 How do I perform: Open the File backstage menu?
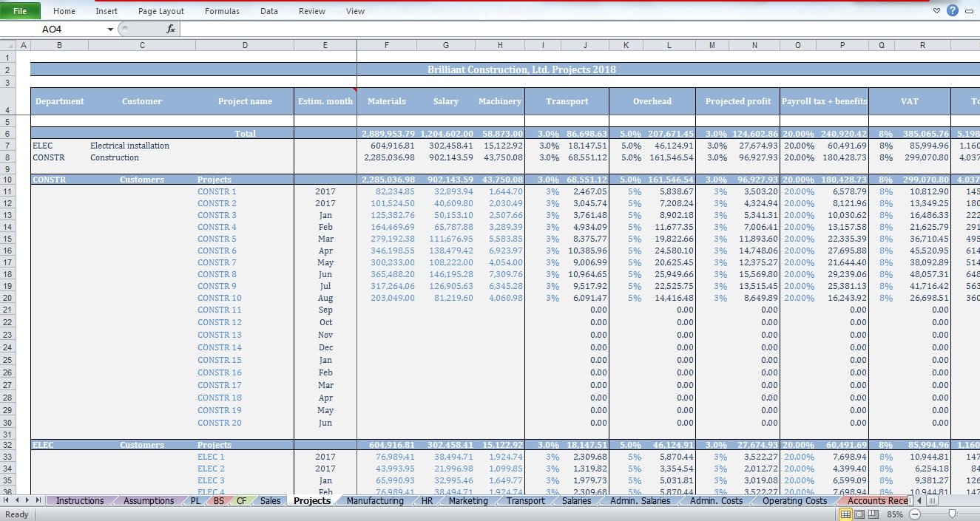20,11
